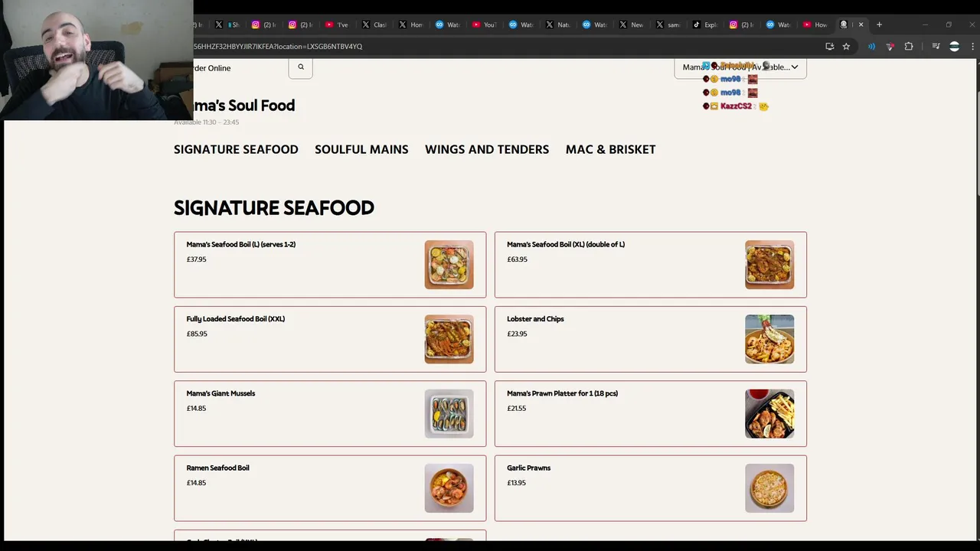Click the £23.95 price text
Viewport: 980px width, 551px height.
click(517, 334)
